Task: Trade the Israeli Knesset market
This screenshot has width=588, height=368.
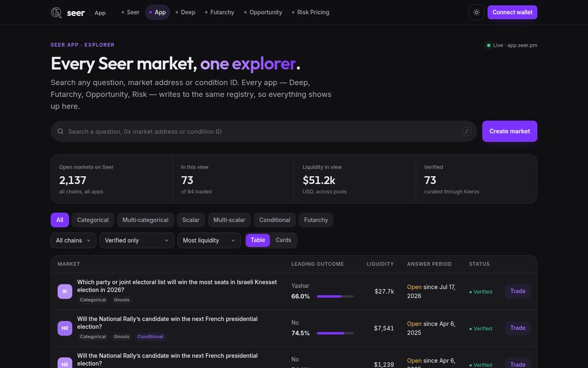Action: click(518, 291)
